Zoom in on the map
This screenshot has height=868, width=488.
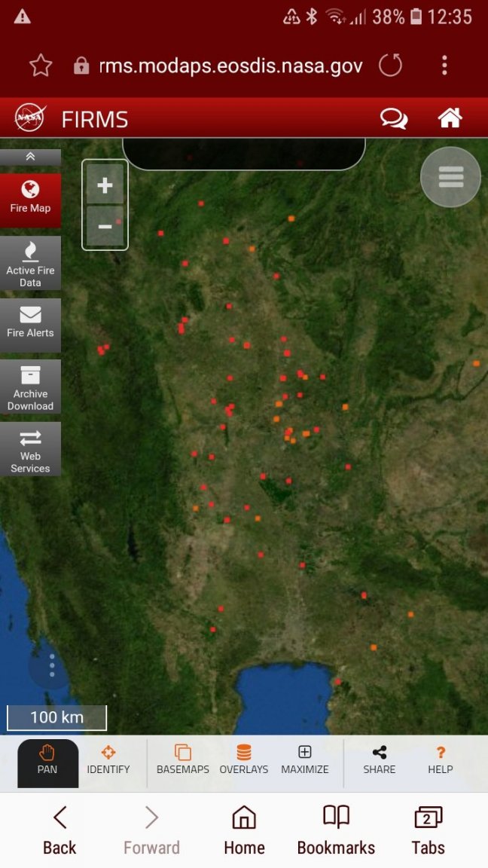[x=105, y=185]
